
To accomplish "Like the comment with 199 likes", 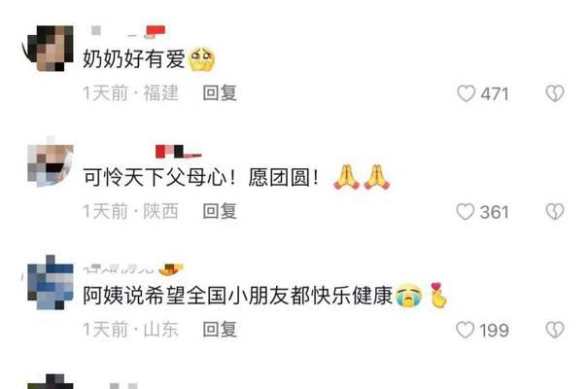I will pos(466,330).
